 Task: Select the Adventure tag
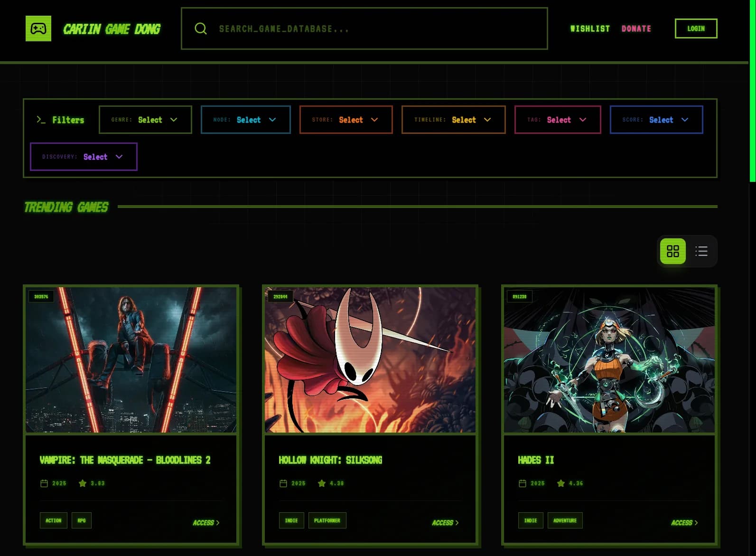point(565,520)
